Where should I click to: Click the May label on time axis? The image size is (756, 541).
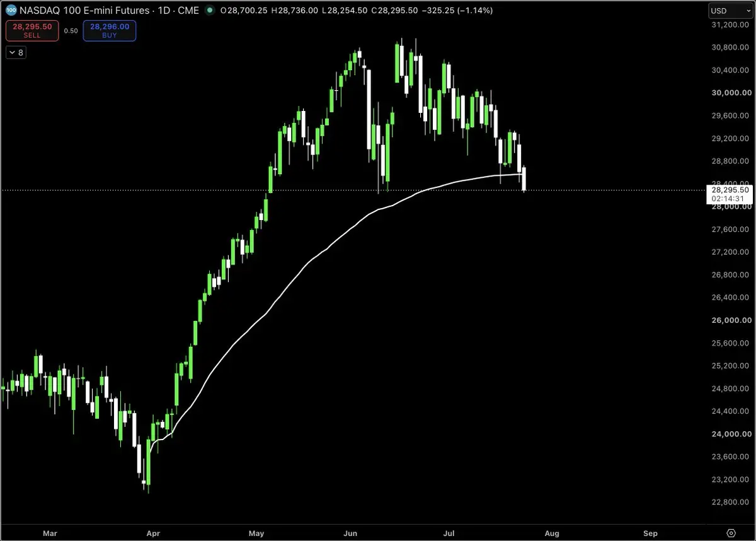pyautogui.click(x=256, y=533)
